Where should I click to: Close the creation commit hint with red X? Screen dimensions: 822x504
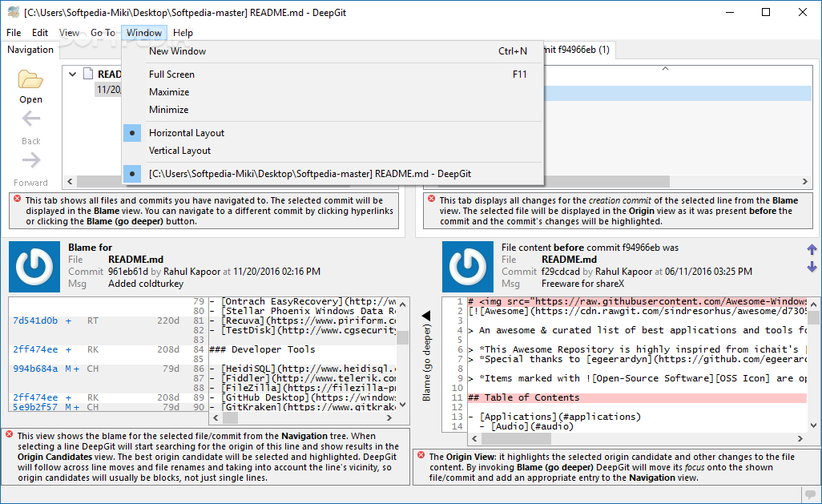click(432, 200)
